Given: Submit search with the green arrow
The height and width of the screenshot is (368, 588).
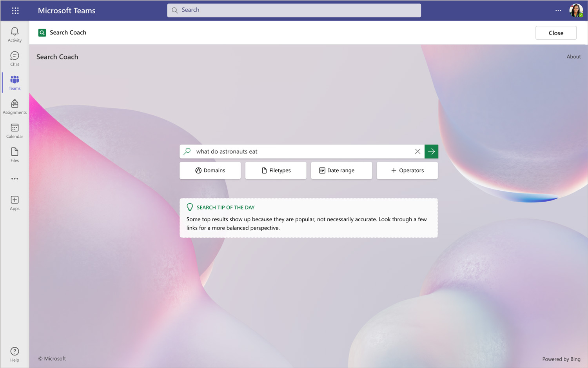Looking at the screenshot, I should 431,151.
